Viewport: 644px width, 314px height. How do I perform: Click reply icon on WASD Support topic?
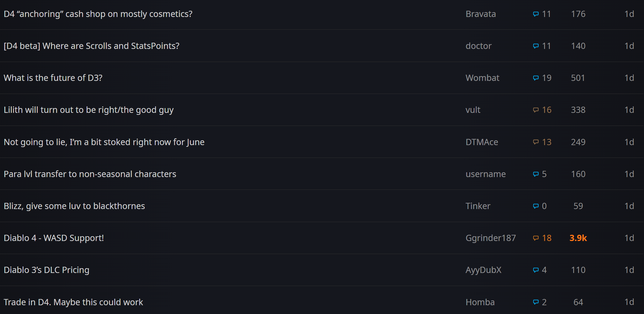(536, 238)
